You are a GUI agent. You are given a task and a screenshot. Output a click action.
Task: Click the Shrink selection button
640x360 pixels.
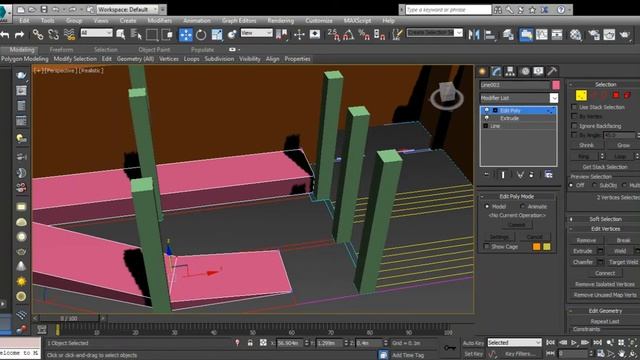tap(586, 145)
